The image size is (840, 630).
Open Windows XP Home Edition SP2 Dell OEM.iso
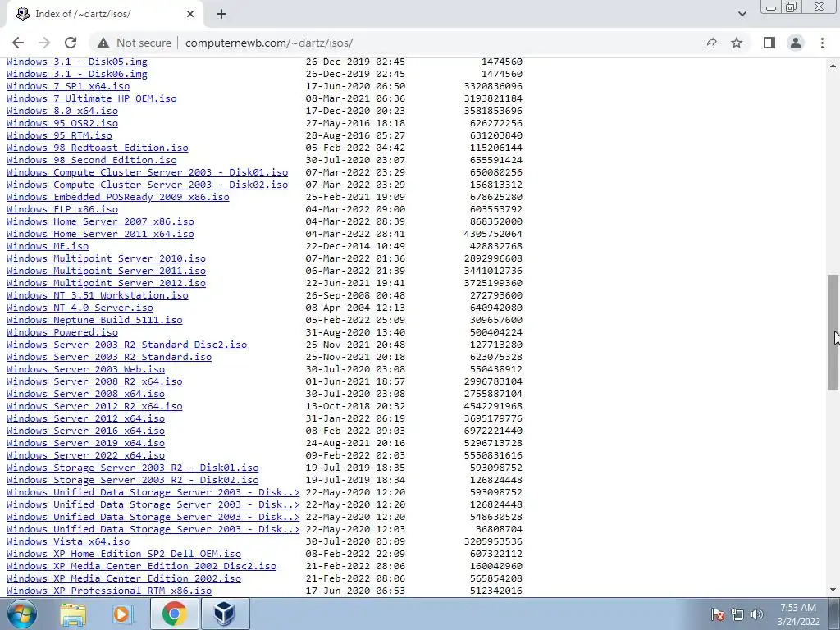[x=124, y=555]
